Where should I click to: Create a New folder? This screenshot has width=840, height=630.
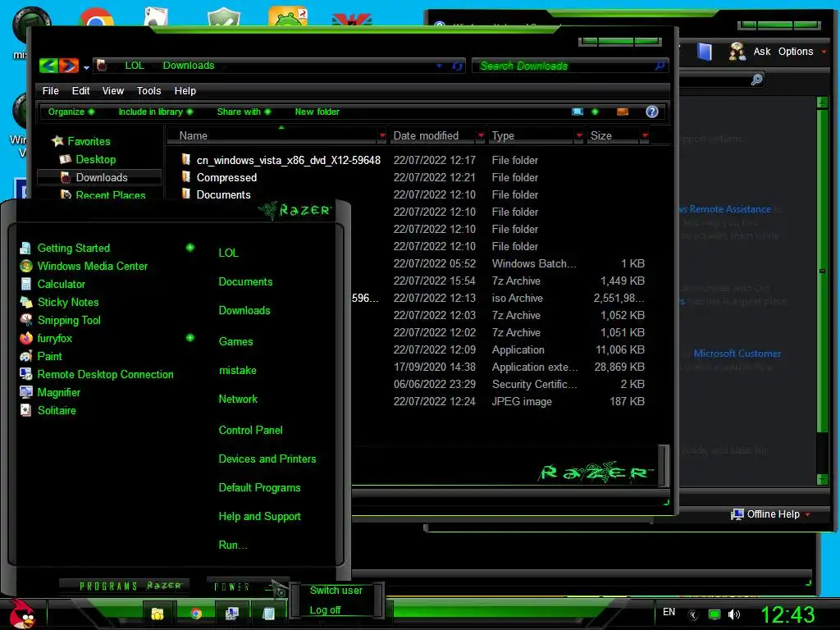coord(317,112)
